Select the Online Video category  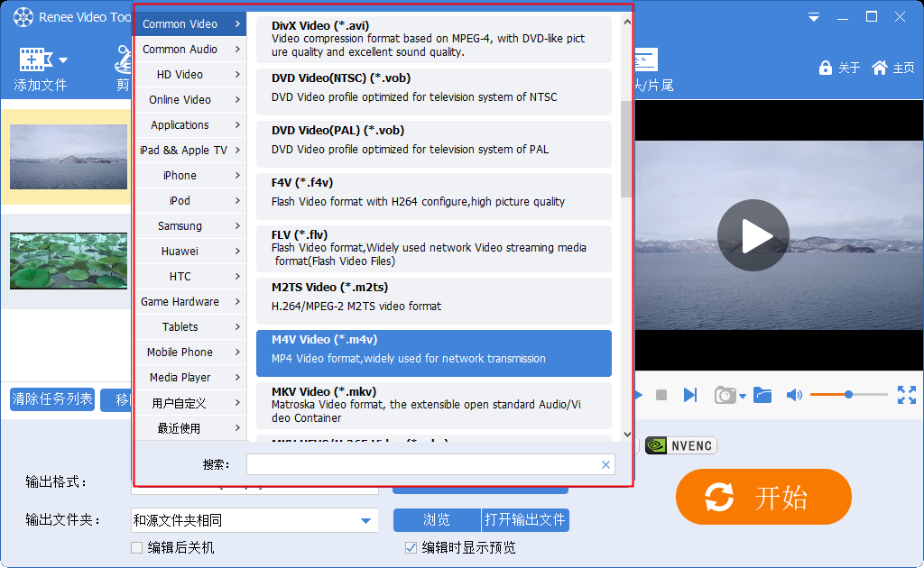pos(191,100)
